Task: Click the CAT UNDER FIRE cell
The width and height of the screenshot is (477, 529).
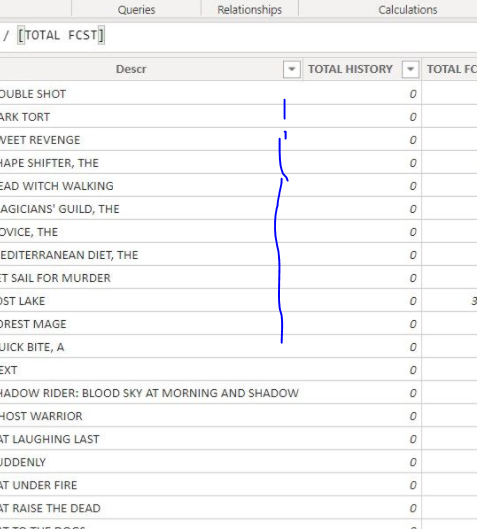Action: click(x=151, y=485)
